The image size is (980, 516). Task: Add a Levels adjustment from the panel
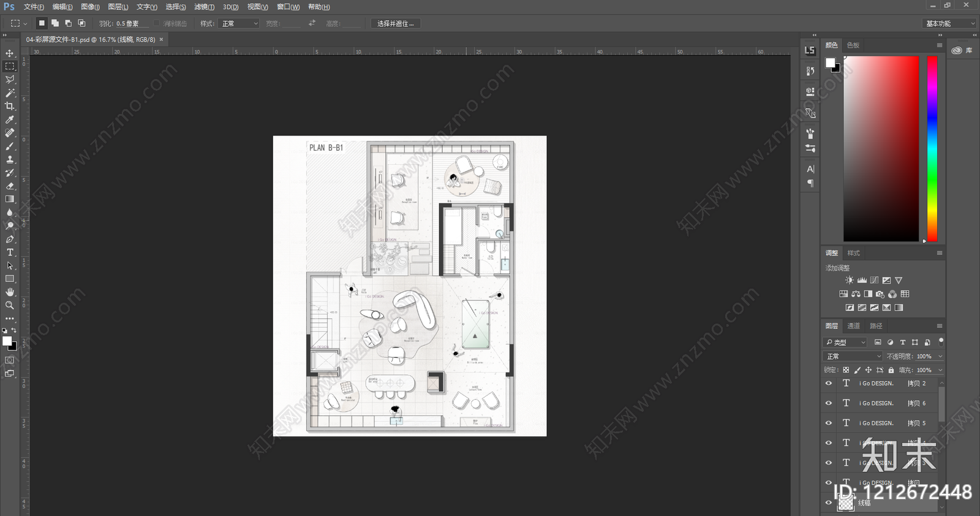click(862, 280)
